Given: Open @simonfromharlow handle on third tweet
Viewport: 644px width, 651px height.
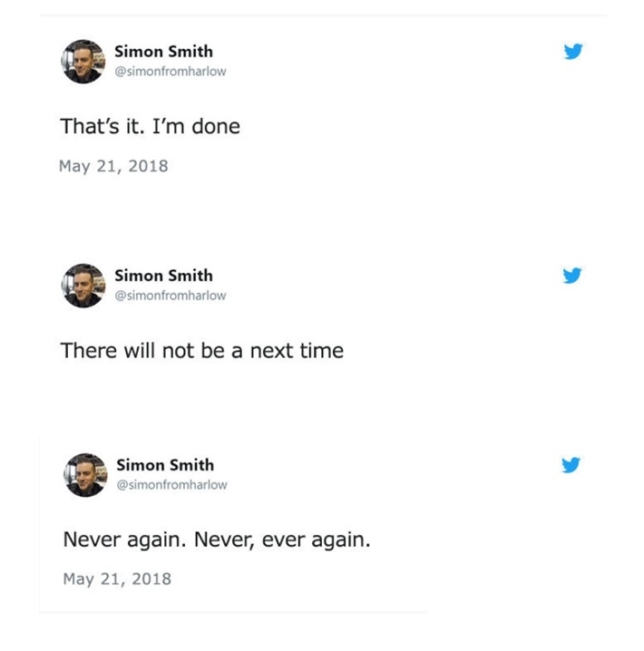Looking at the screenshot, I should click(171, 485).
